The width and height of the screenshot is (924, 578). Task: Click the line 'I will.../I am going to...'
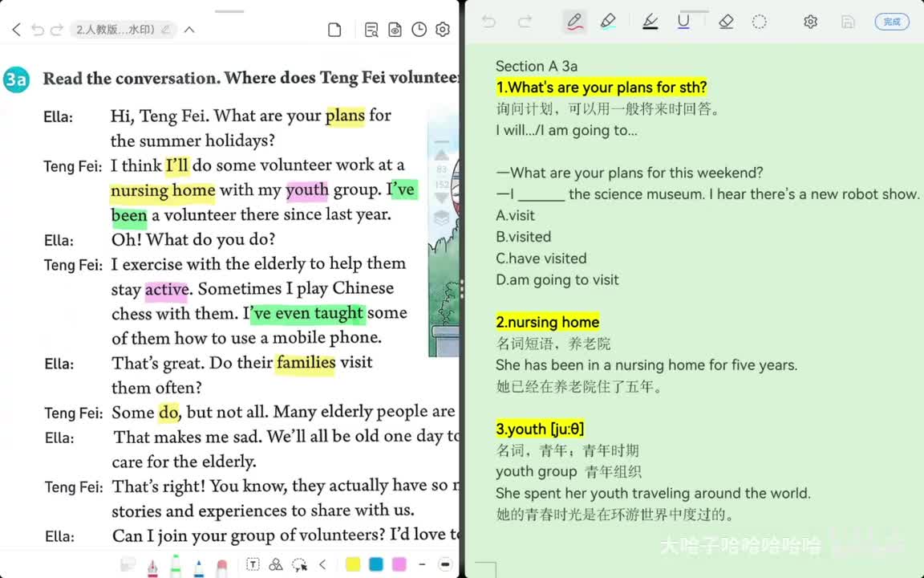click(x=566, y=130)
